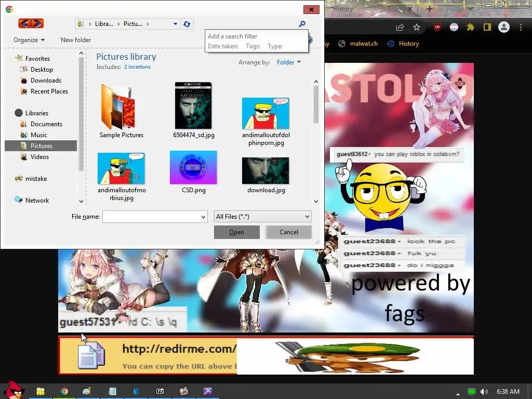Click the back arrow in file dialog

24,23
